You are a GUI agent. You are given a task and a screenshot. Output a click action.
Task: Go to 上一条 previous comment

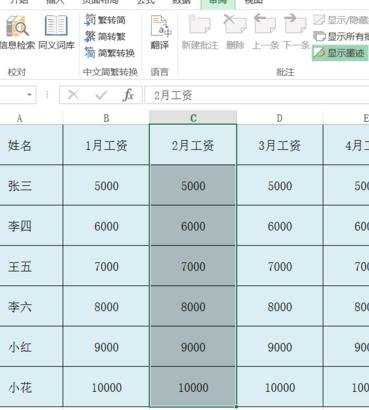265,24
